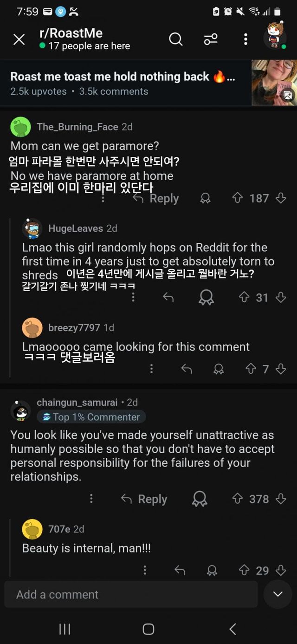Downvote The_Burning_Face's comment
297x644 pixels.
click(281, 198)
